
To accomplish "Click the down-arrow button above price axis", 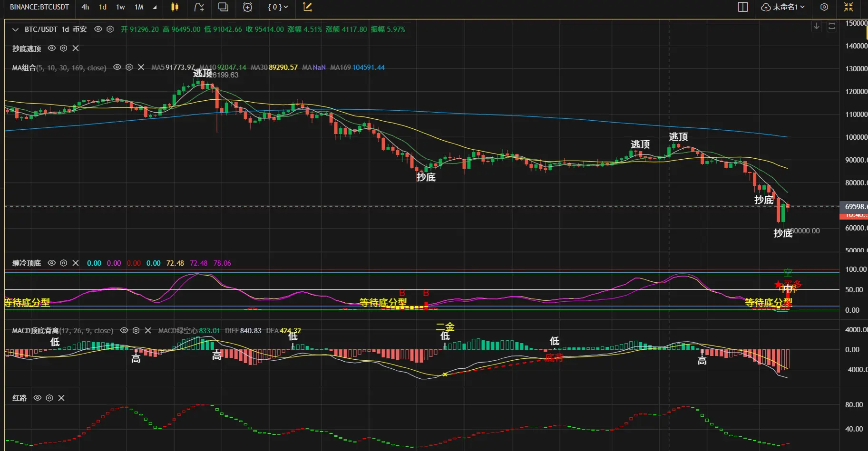I will pos(817,26).
